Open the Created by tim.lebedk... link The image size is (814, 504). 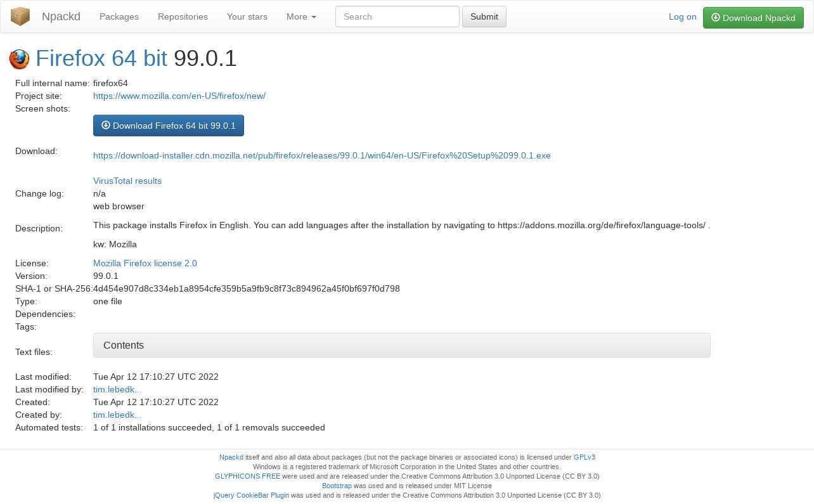[117, 415]
